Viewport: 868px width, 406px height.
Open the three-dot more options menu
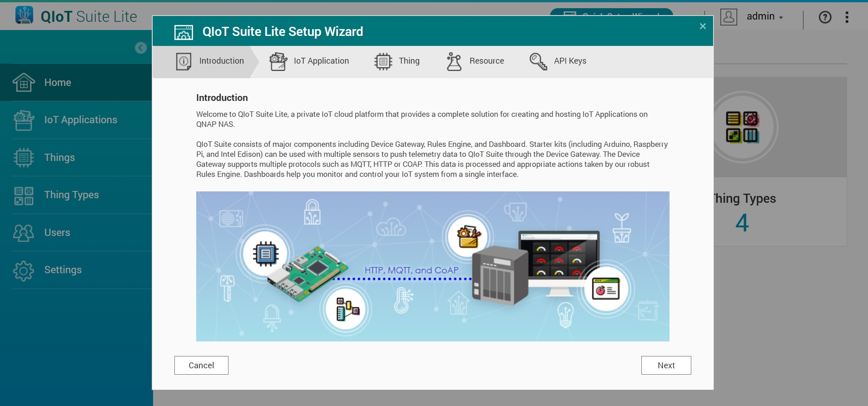(x=847, y=17)
